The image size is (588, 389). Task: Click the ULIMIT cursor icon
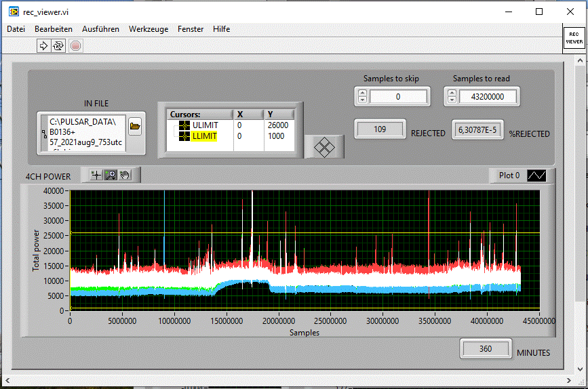[184, 125]
